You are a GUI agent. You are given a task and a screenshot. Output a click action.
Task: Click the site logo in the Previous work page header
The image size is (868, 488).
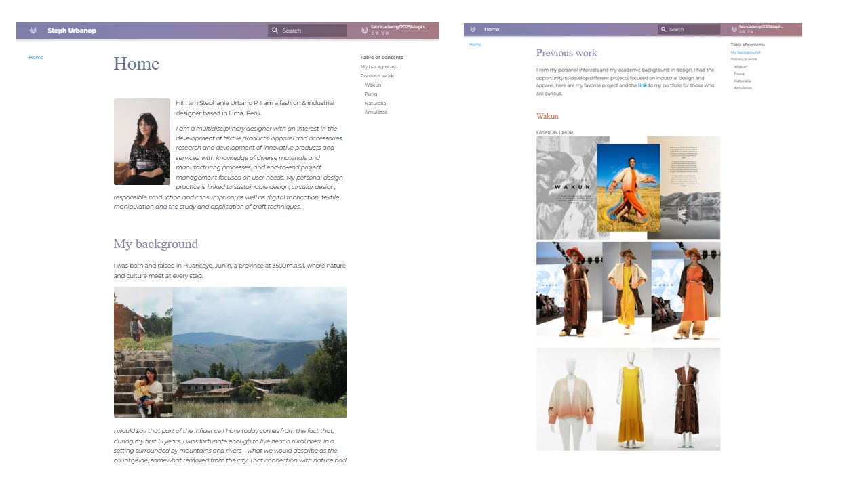(x=473, y=29)
